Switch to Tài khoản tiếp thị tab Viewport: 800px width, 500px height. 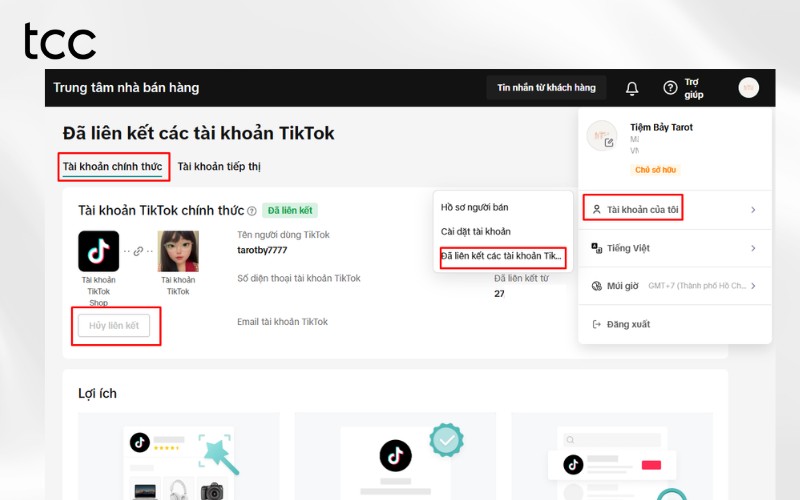219,166
